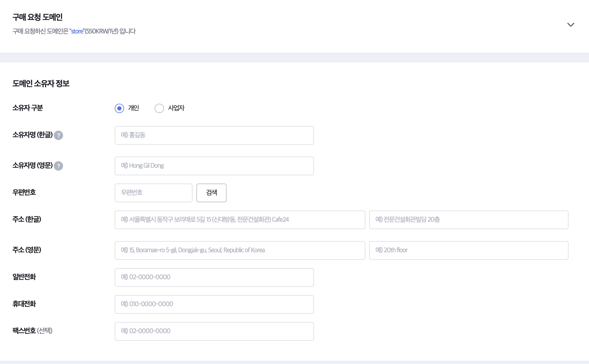Viewport: 589px width, 364px height.
Task: Select the 개인 radio button
Action: point(119,108)
